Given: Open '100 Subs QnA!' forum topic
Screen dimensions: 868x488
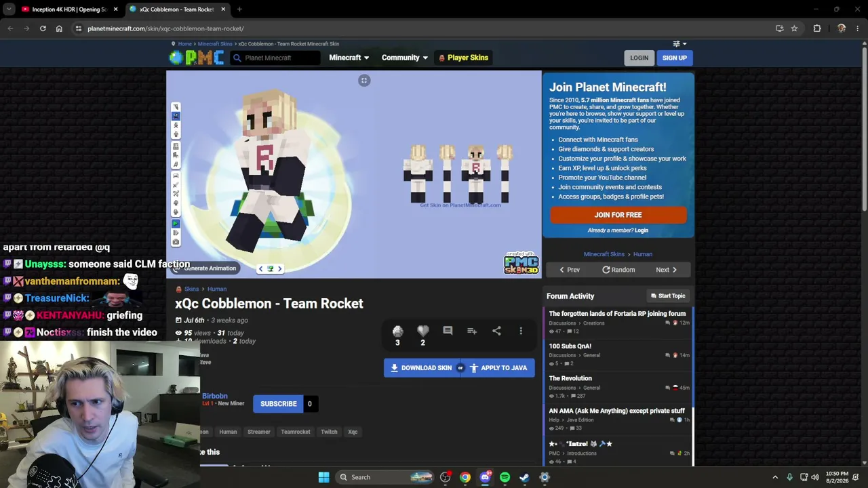Looking at the screenshot, I should click(x=570, y=346).
